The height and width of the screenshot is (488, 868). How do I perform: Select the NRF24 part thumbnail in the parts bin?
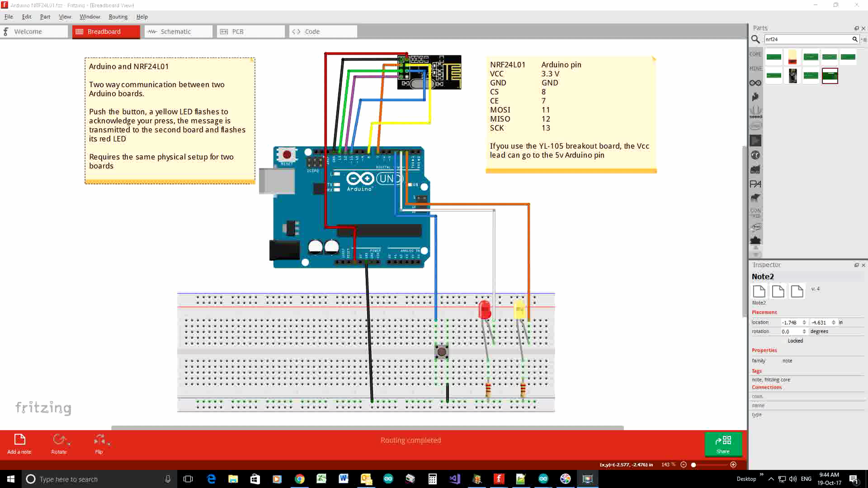click(830, 75)
